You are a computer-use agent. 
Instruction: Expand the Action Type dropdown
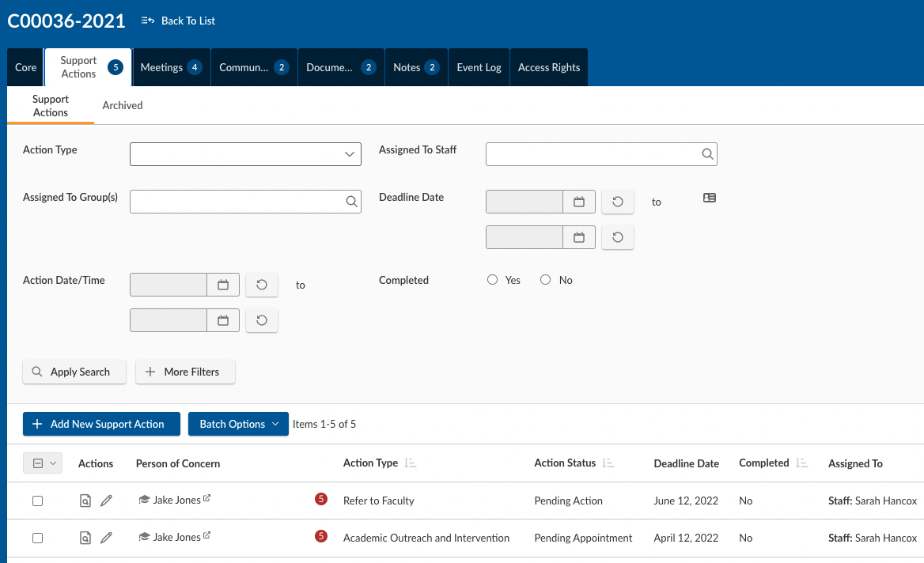click(x=349, y=154)
